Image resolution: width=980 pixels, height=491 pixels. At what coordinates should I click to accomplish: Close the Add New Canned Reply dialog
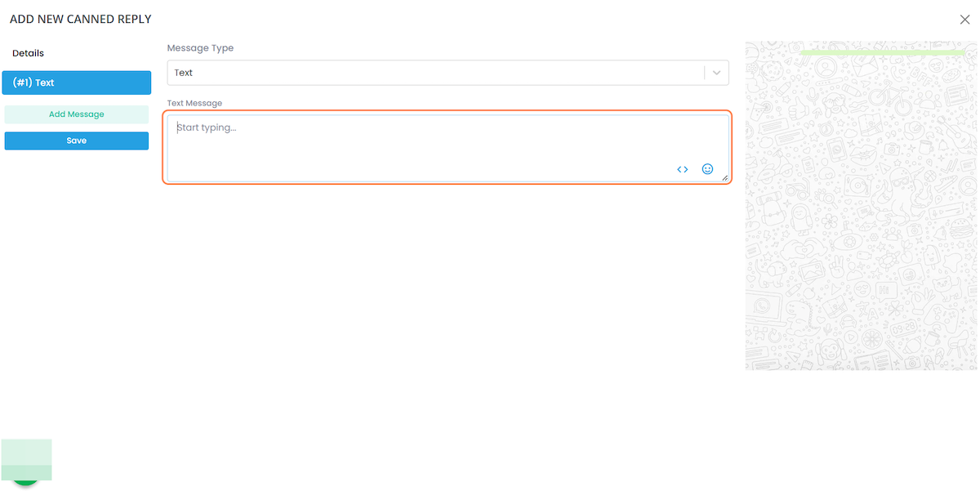click(965, 20)
